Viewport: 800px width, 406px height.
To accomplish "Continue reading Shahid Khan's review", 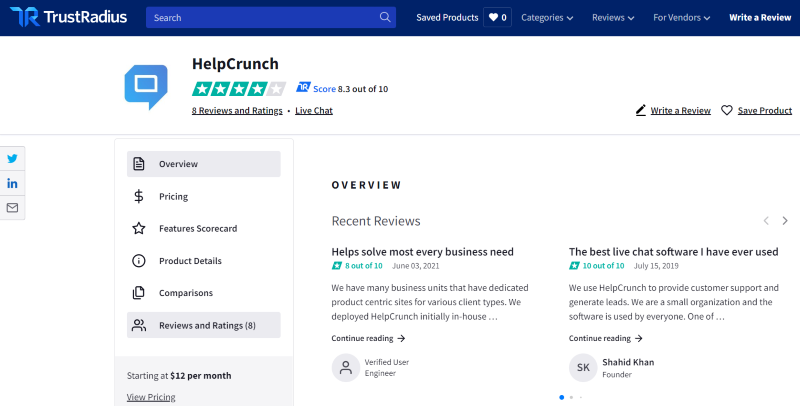I will click(606, 338).
